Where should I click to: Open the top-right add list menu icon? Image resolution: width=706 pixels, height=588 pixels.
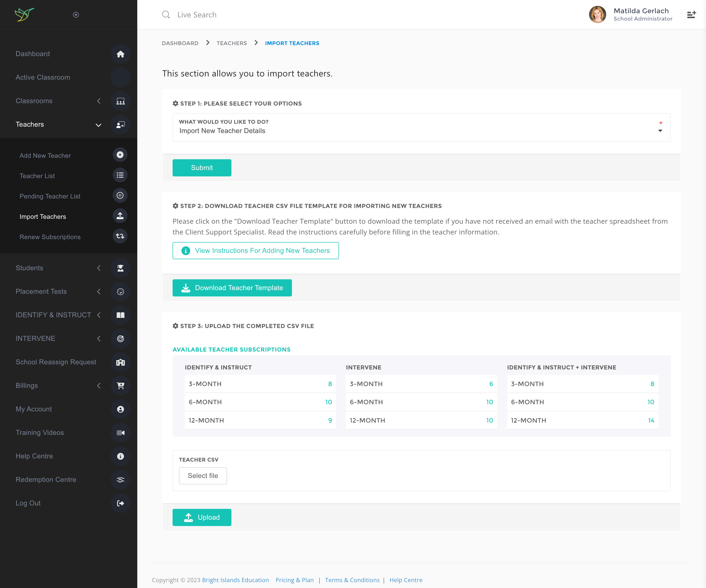click(691, 15)
